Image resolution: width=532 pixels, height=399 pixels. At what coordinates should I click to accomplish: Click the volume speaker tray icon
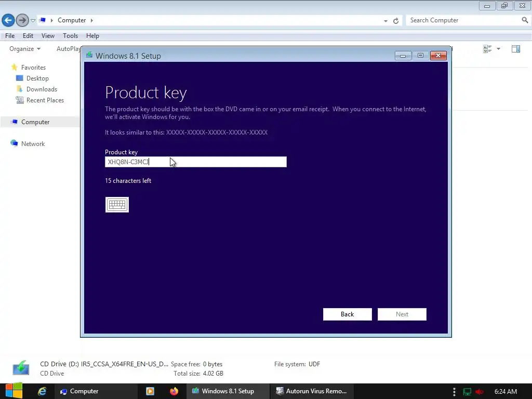[480, 392]
